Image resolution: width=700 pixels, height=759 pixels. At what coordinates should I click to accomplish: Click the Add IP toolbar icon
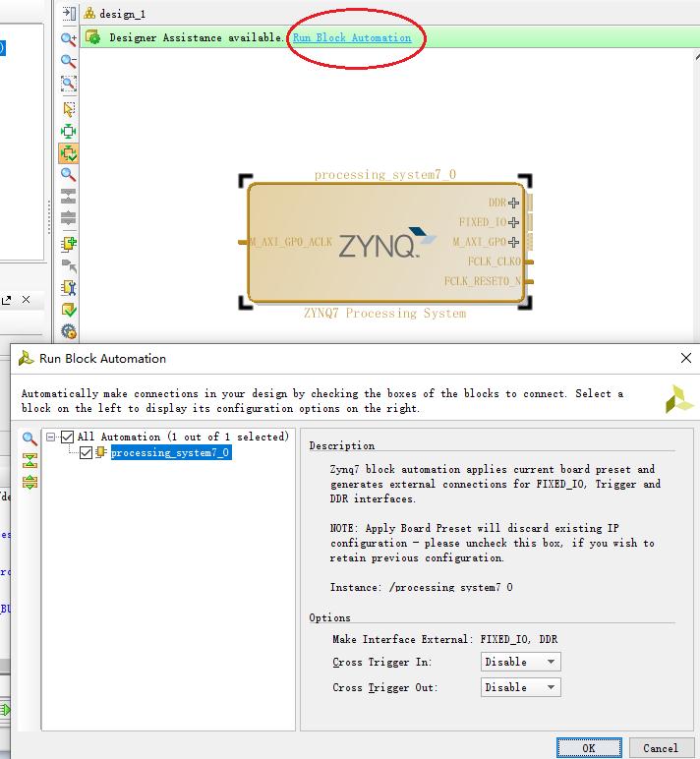[68, 244]
